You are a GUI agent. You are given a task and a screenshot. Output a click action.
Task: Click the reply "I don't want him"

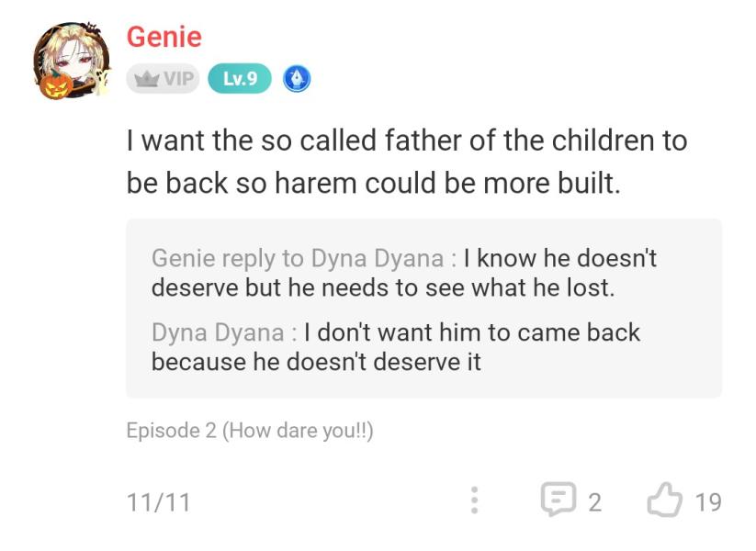point(471,332)
